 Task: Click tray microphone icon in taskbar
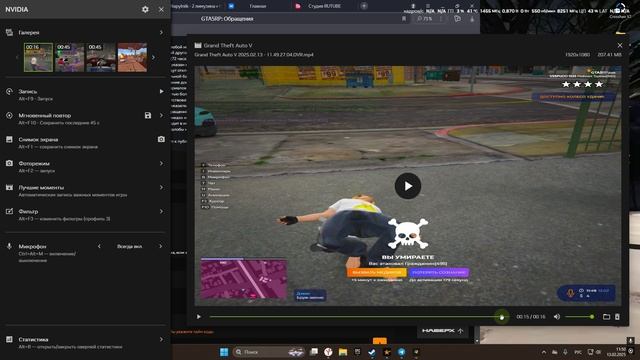565,352
